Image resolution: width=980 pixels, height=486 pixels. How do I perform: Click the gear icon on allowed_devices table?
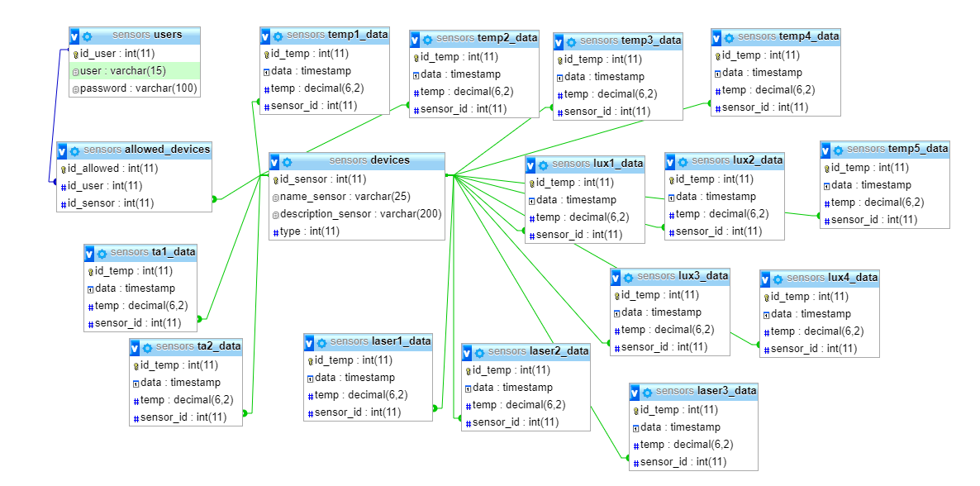coord(74,151)
